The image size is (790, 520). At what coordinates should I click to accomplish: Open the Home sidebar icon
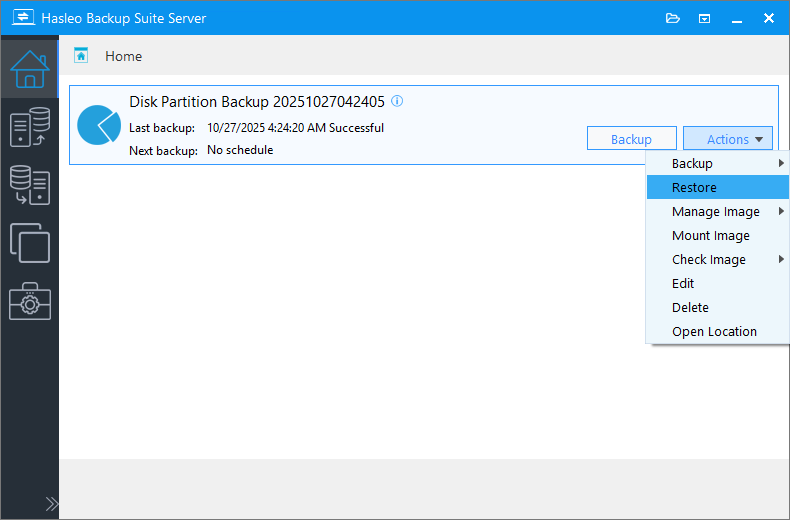[30, 69]
